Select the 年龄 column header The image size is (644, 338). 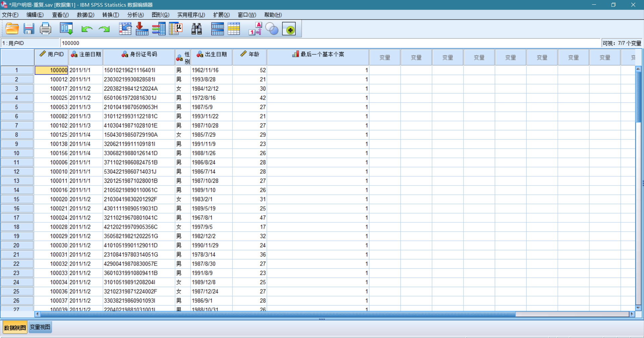click(x=250, y=57)
